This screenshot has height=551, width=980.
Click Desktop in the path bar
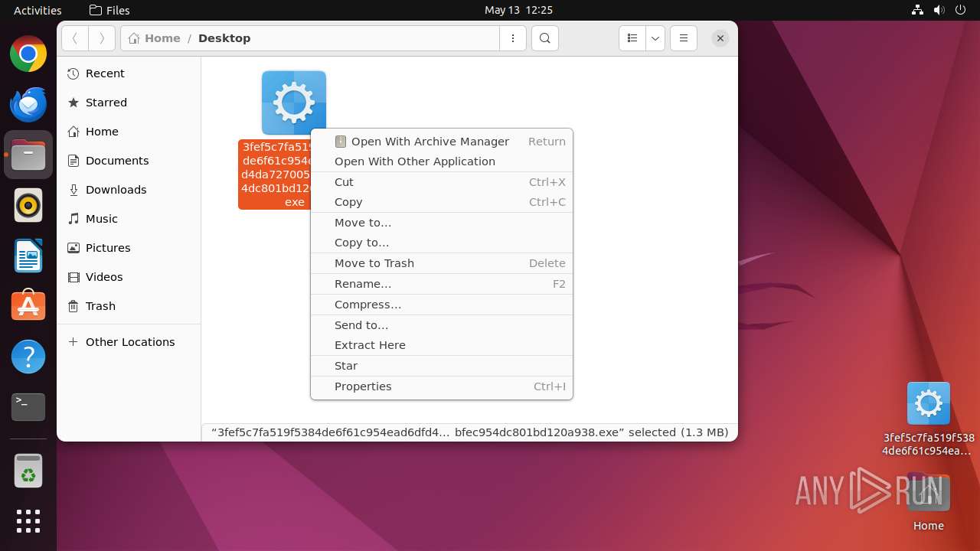click(224, 38)
